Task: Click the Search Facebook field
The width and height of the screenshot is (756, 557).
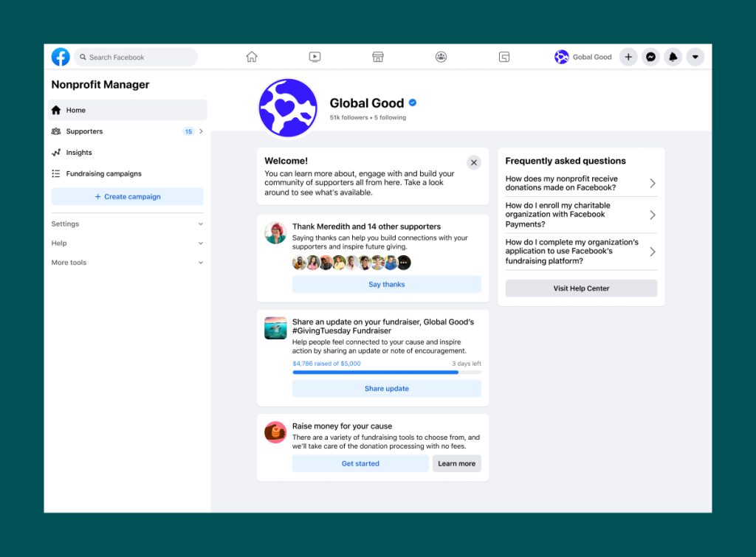Action: click(x=137, y=57)
